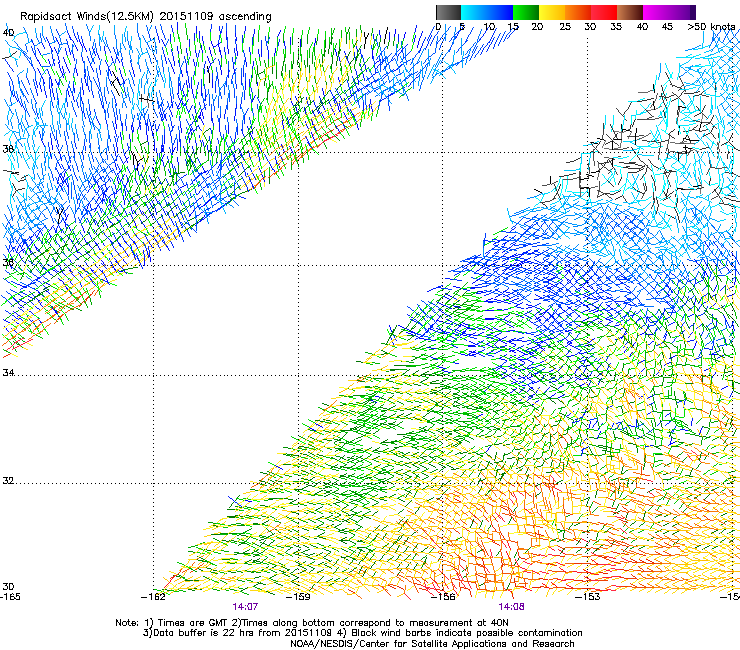Click the orange 25-30 knots legend band

[x=578, y=12]
